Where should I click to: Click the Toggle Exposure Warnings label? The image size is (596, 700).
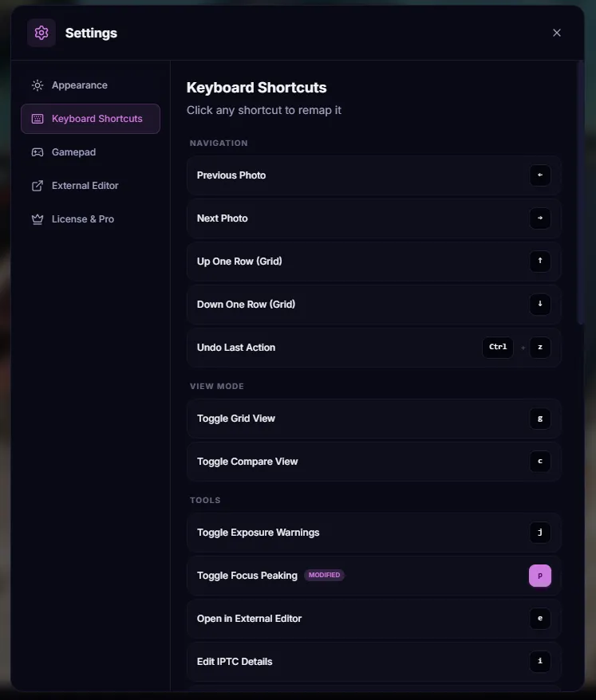[x=259, y=533]
